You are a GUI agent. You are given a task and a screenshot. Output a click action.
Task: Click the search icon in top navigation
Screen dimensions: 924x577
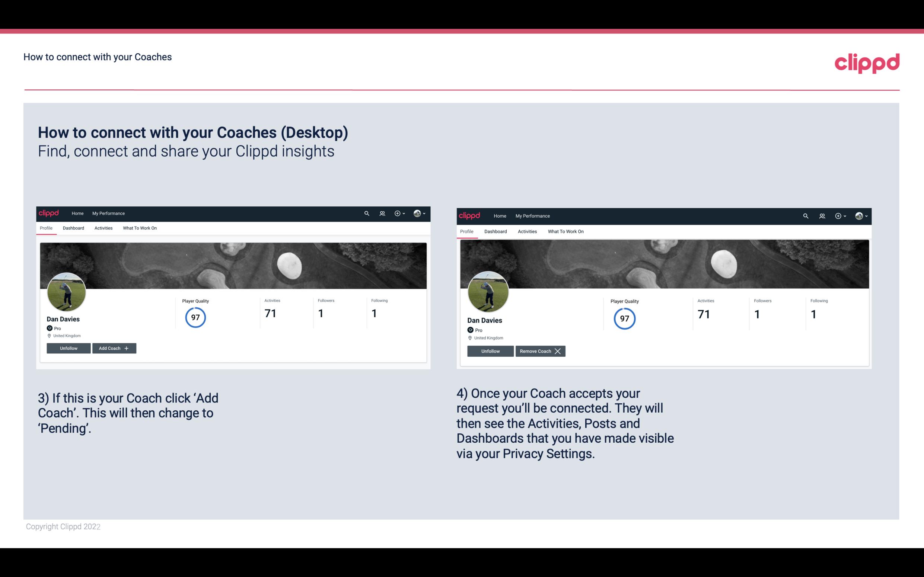[367, 214]
